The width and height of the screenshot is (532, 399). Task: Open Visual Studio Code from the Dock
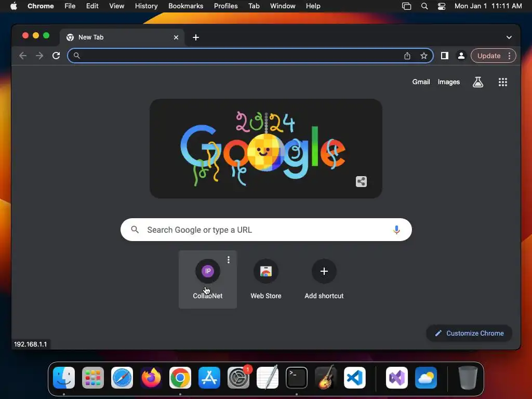[x=355, y=378]
